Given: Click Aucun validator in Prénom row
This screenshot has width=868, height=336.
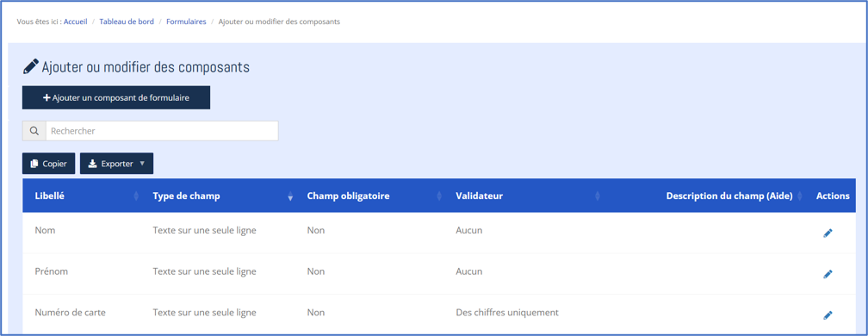Looking at the screenshot, I should (x=468, y=271).
